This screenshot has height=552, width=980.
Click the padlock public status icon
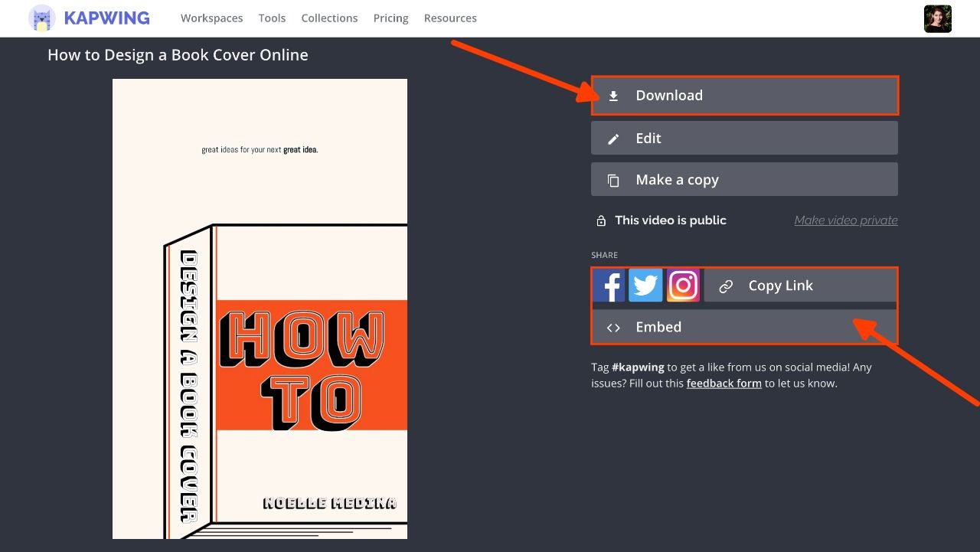601,220
